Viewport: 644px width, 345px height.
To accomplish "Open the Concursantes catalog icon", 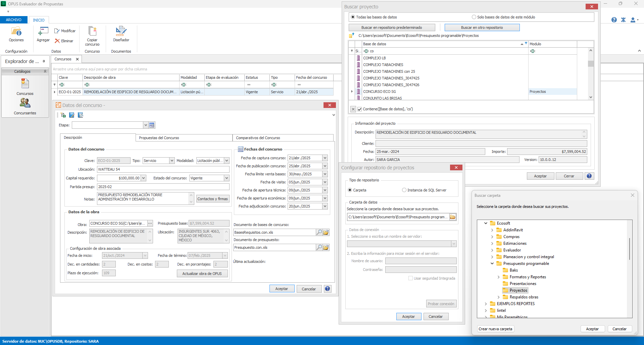I will coord(25,103).
